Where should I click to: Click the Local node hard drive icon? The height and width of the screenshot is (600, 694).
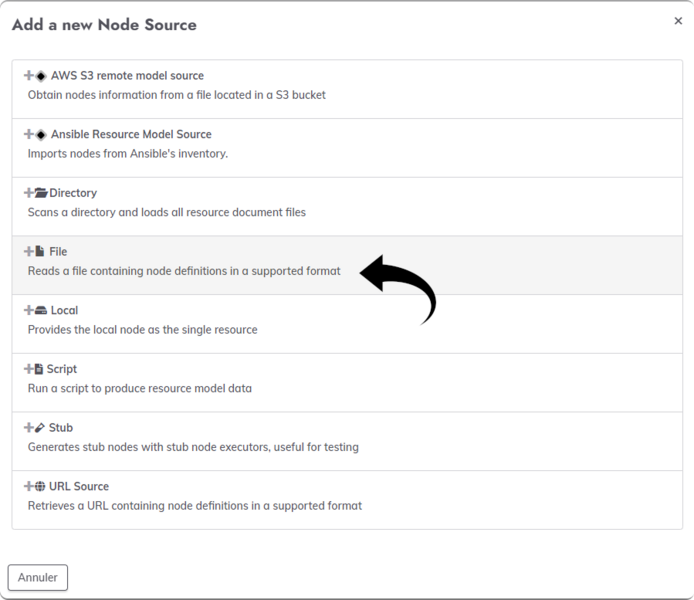click(41, 311)
